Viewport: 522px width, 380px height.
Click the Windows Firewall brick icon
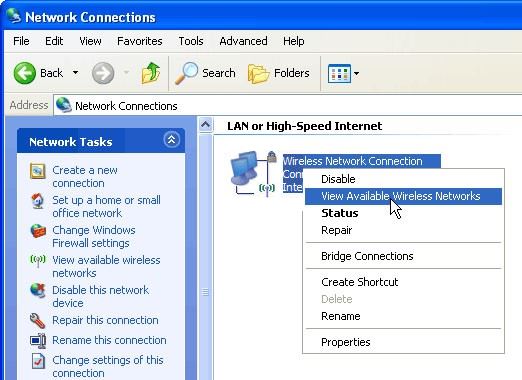38,231
